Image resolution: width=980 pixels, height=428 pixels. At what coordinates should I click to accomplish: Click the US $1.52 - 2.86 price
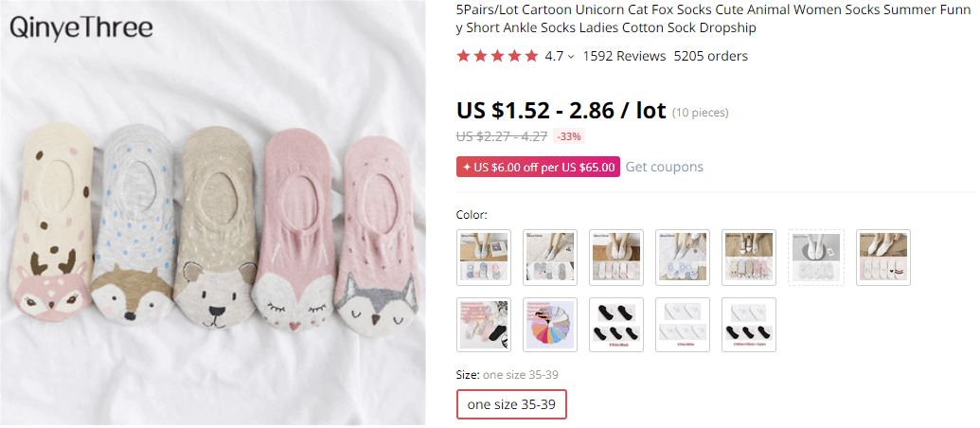point(561,109)
